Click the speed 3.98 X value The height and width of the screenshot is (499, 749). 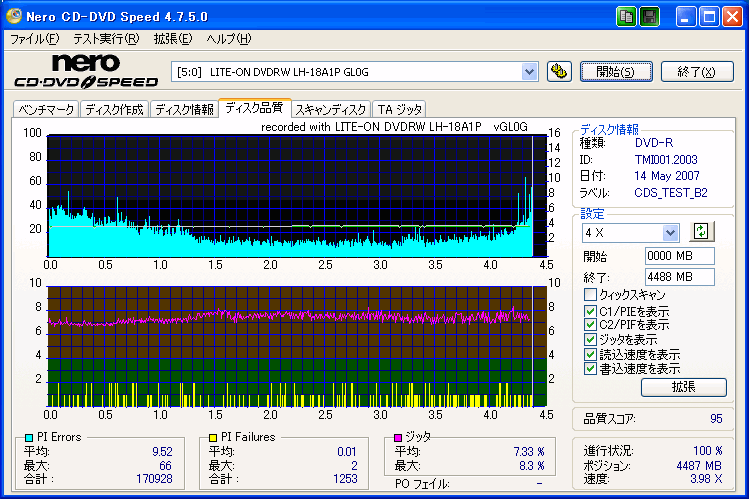click(706, 478)
